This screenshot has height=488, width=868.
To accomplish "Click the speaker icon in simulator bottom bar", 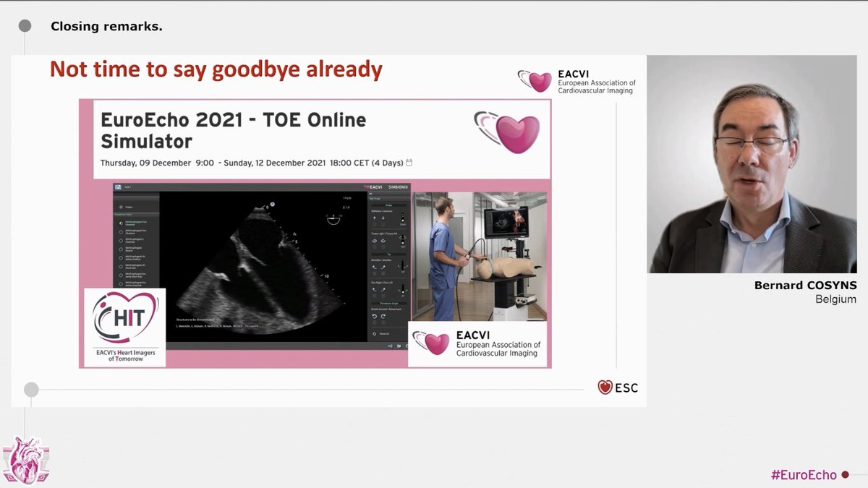I will pos(390,346).
